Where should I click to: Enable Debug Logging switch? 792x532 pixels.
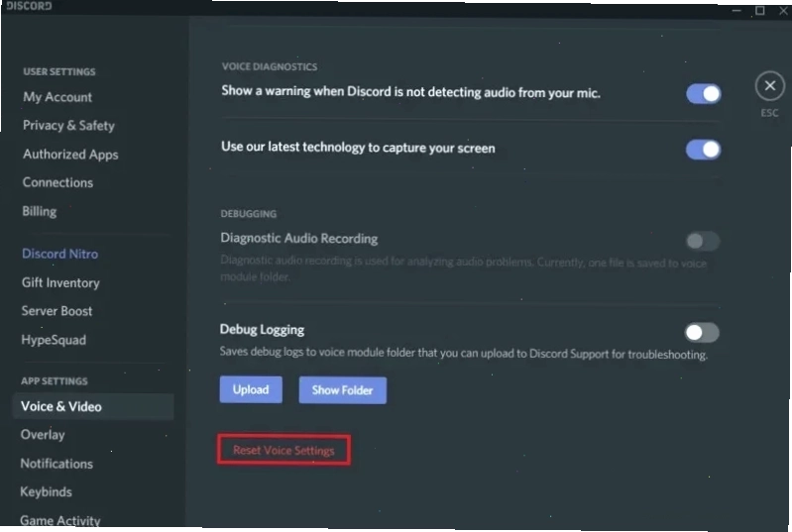702,332
